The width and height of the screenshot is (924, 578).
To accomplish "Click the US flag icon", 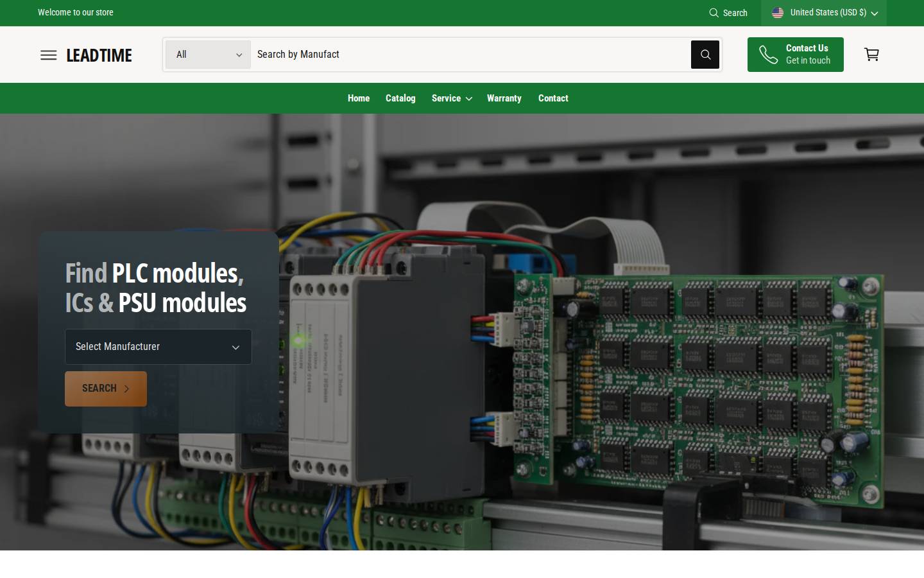I will click(x=778, y=13).
